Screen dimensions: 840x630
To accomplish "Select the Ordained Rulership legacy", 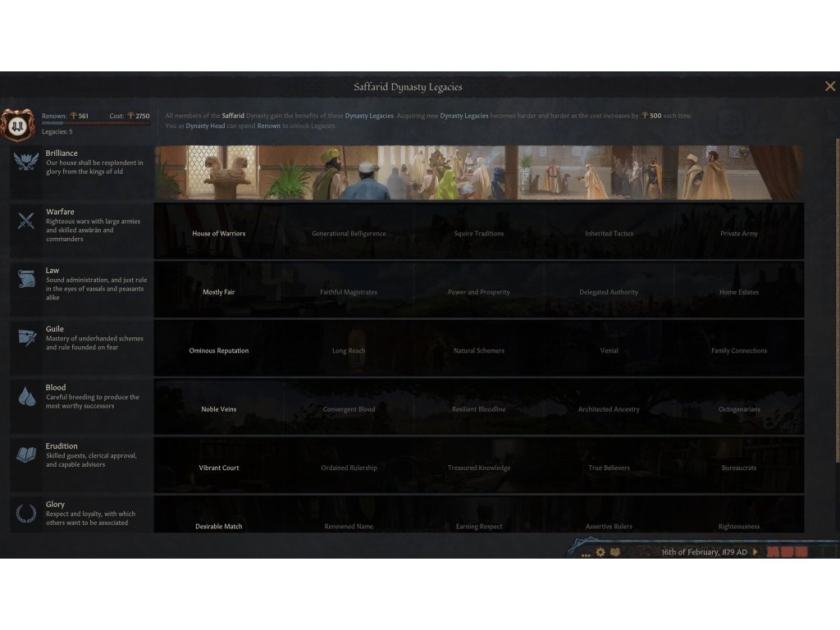I will [349, 468].
